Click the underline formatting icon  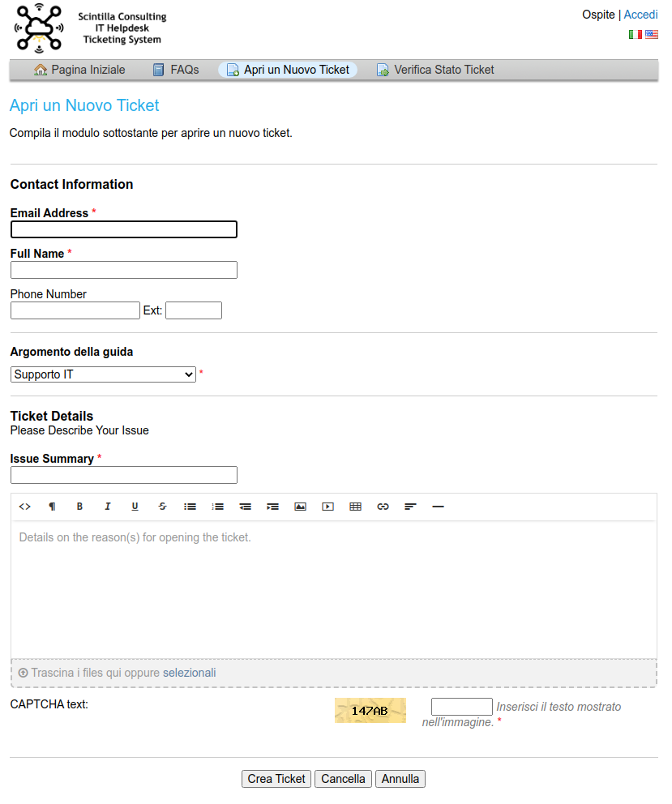pos(135,507)
